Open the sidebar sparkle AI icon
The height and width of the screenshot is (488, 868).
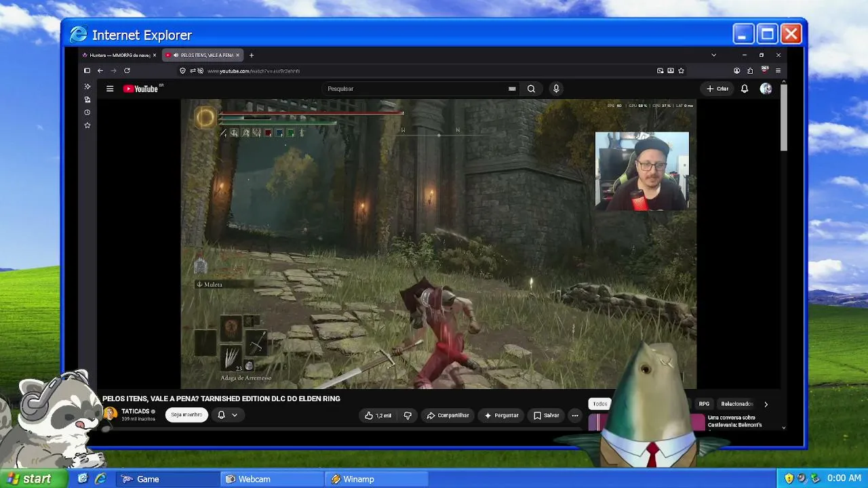click(87, 87)
